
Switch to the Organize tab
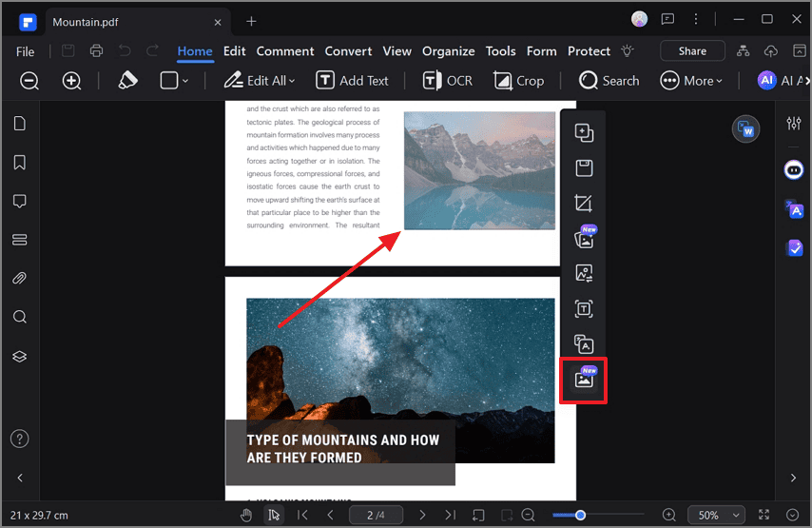coord(448,51)
